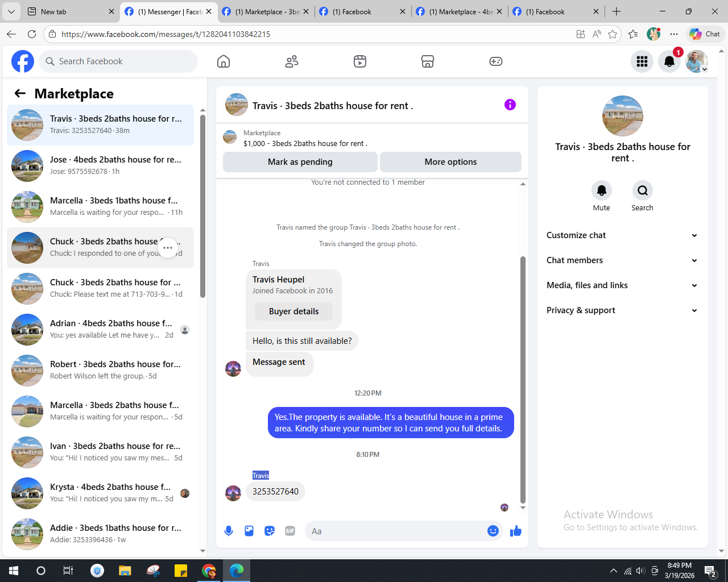Open Buyer details for Travis Heupel
This screenshot has height=582, width=728.
293,311
